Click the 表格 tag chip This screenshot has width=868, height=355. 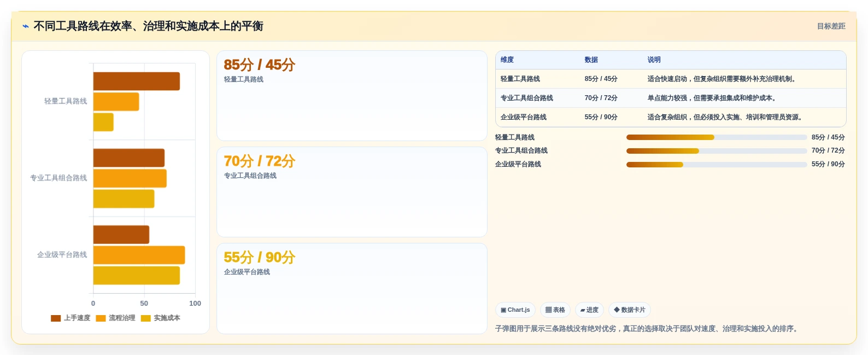click(x=555, y=310)
